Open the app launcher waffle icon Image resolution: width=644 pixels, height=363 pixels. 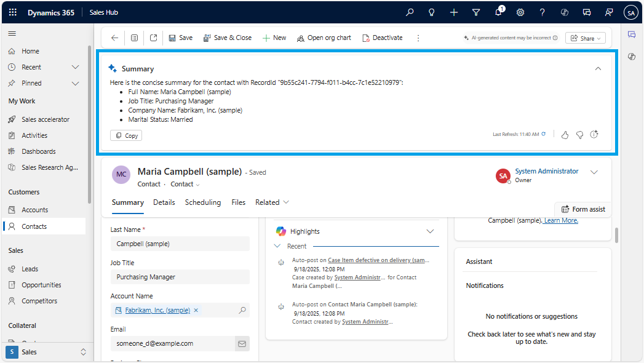point(13,12)
